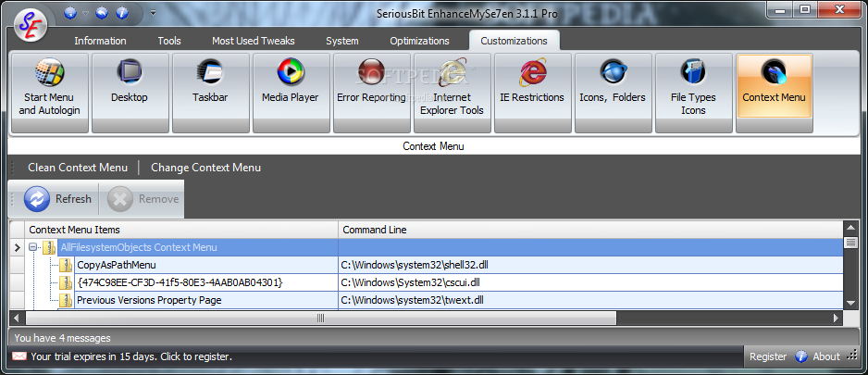Viewport: 868px width, 375px height.
Task: Open the 'You have 4 messages' status
Action: pyautogui.click(x=63, y=338)
